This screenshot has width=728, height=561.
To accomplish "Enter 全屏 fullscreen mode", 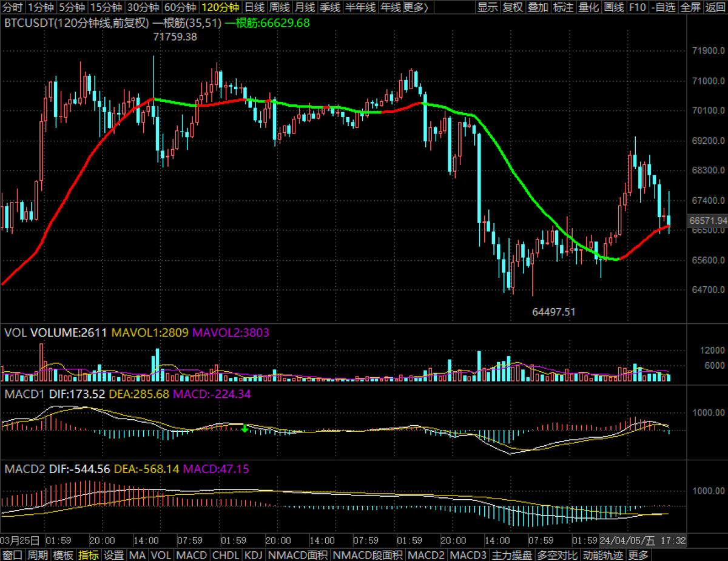I will (690, 7).
